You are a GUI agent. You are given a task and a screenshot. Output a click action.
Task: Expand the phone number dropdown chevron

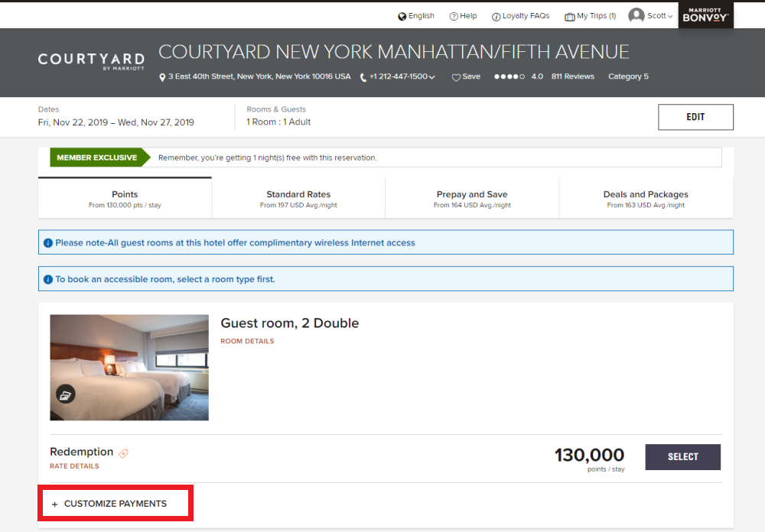pyautogui.click(x=431, y=77)
